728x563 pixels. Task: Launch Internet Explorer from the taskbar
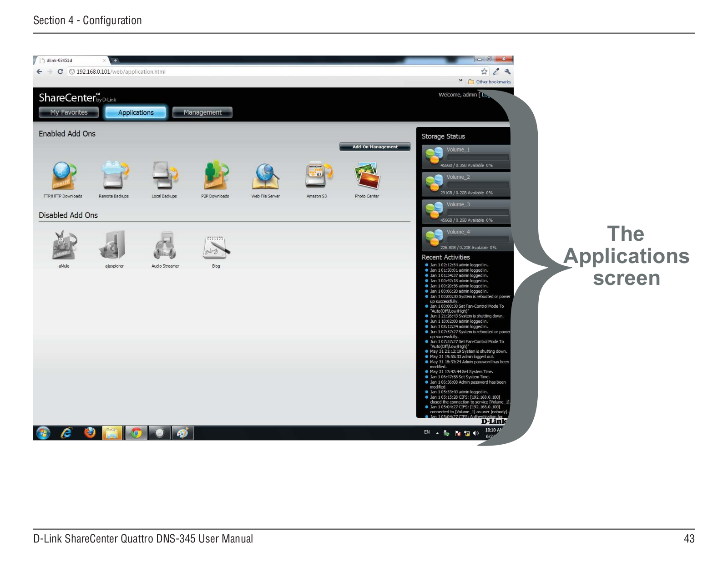coord(66,433)
